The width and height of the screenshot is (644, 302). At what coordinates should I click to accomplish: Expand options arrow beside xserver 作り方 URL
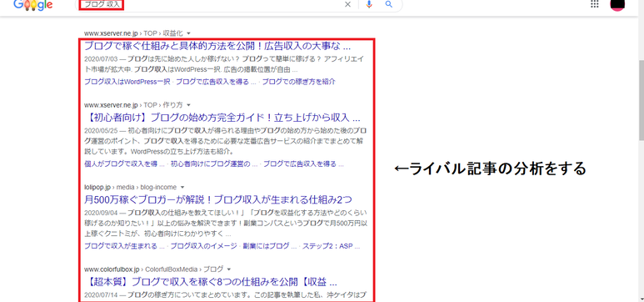[188, 105]
